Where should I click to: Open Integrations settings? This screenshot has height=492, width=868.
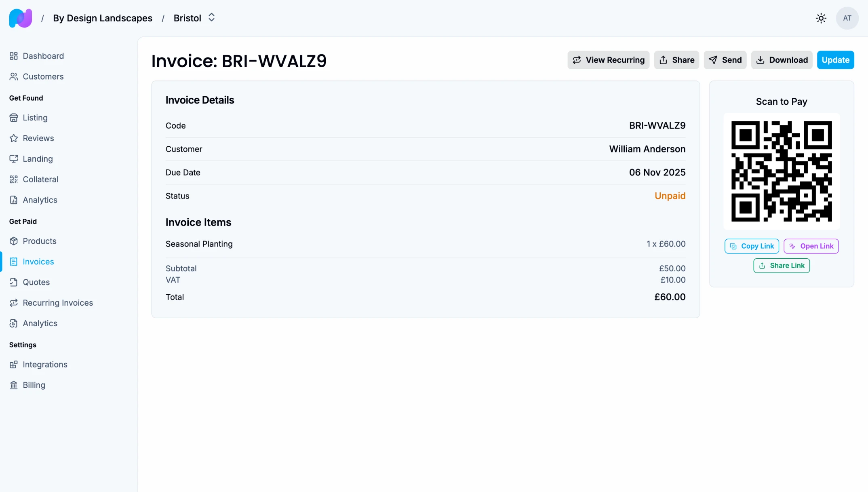click(x=45, y=364)
